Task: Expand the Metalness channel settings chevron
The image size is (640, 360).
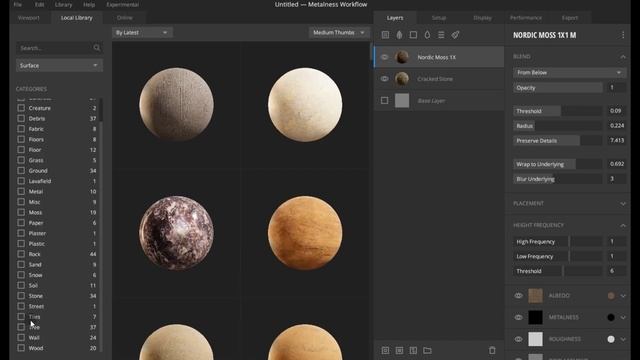Action: tap(623, 317)
